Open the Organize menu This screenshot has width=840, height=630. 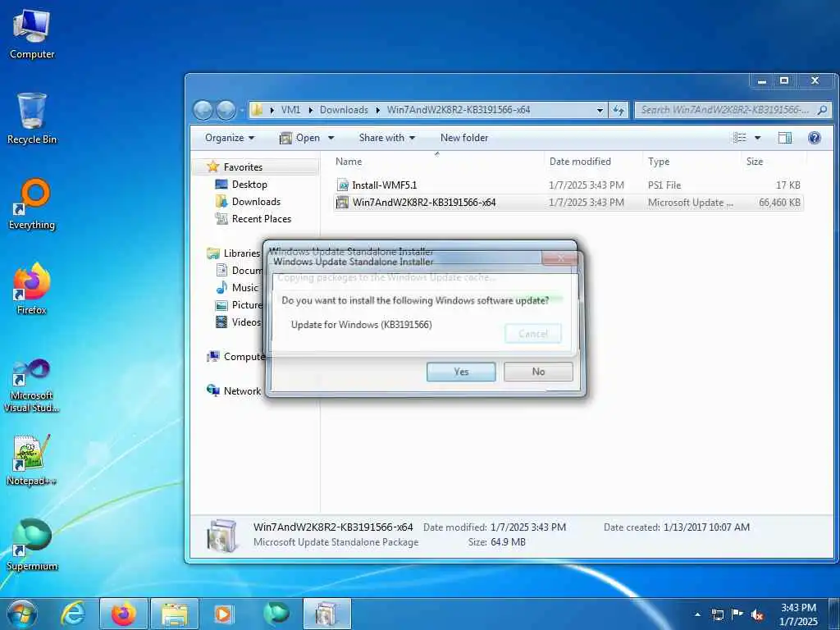230,138
